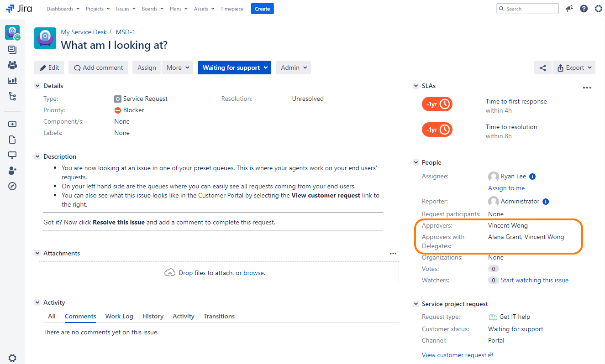The width and height of the screenshot is (605, 364).
Task: Open the Projects menu
Action: click(x=98, y=9)
